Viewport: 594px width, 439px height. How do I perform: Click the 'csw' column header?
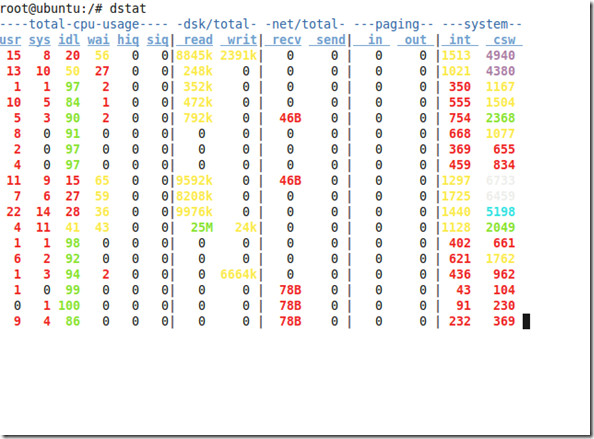(x=504, y=40)
